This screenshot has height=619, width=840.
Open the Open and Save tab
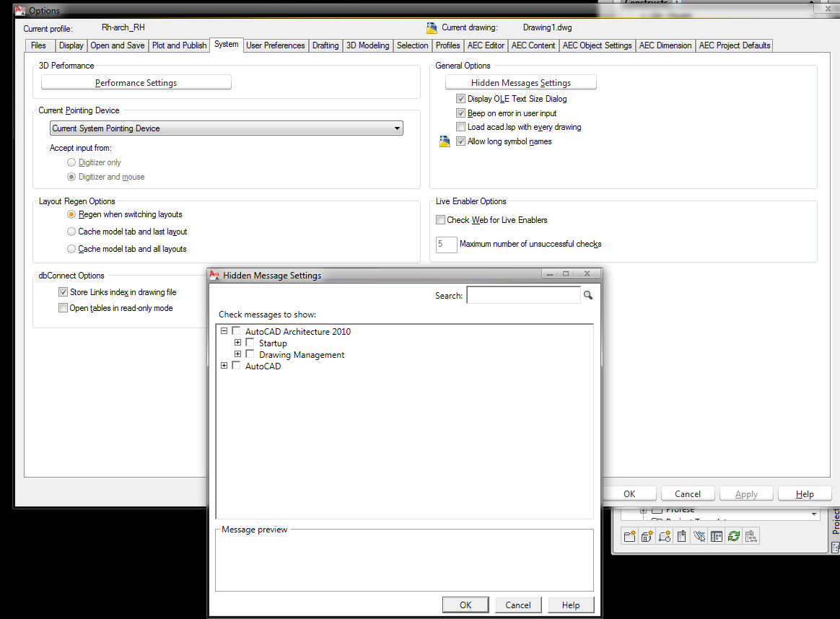pyautogui.click(x=118, y=45)
